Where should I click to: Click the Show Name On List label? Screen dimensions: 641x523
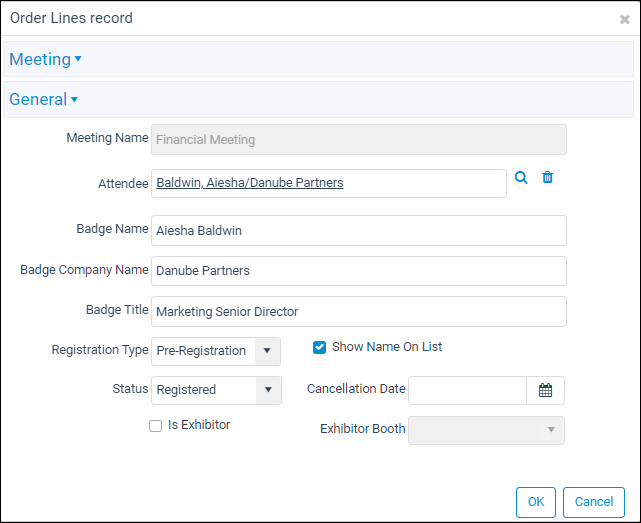[x=387, y=347]
